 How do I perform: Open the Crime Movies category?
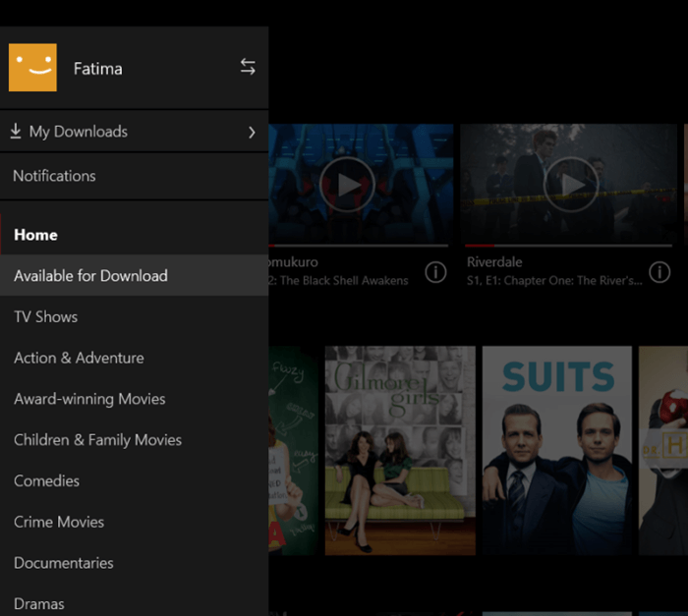coord(134,522)
